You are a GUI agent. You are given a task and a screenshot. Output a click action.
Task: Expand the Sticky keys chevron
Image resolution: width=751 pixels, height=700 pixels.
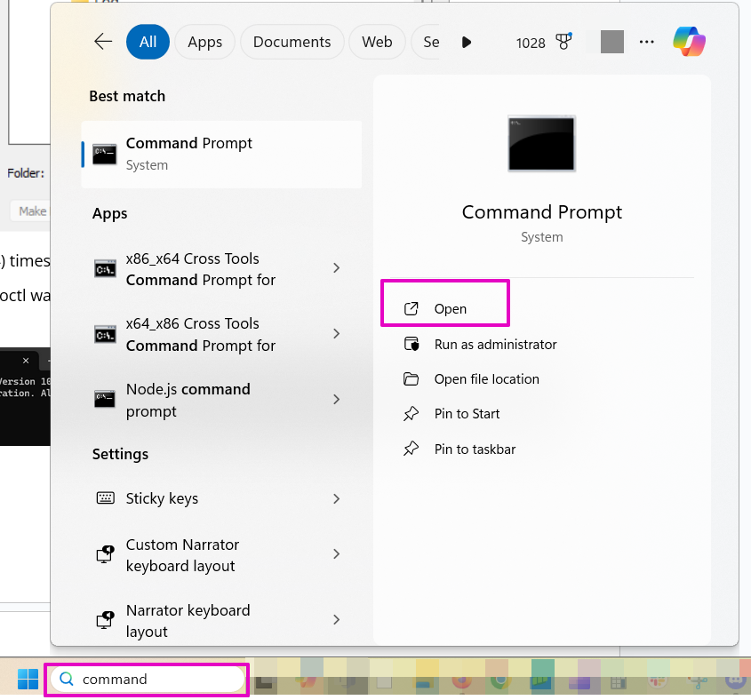coord(337,498)
